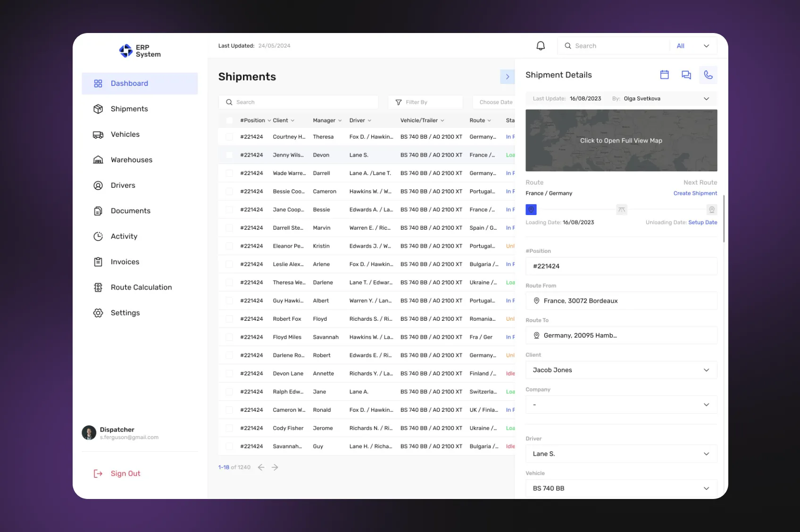800x532 pixels.
Task: Click the phone call icon
Action: (708, 75)
